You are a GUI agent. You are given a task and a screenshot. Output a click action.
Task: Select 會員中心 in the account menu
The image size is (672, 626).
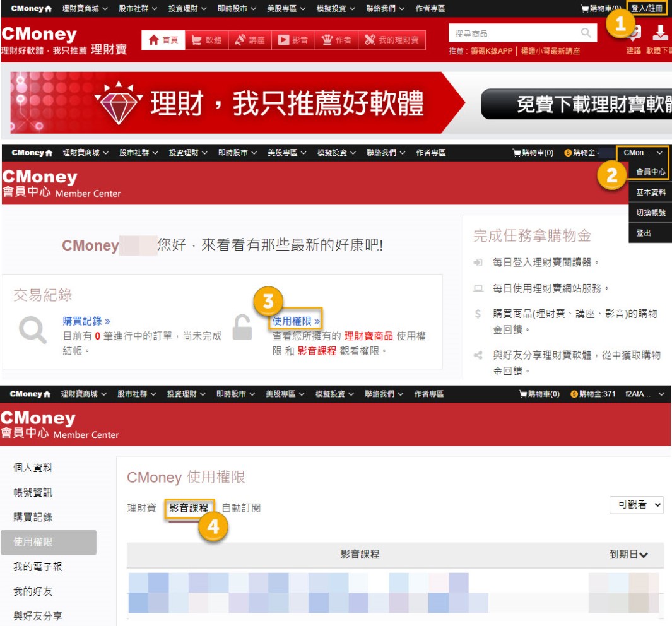(650, 172)
